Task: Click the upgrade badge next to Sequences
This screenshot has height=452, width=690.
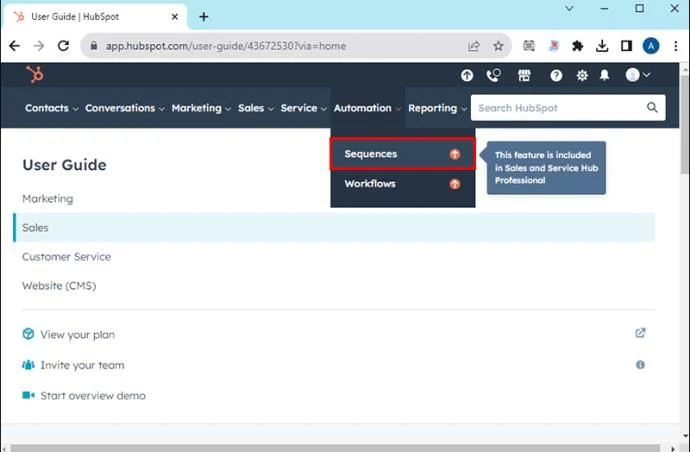Action: tap(455, 154)
